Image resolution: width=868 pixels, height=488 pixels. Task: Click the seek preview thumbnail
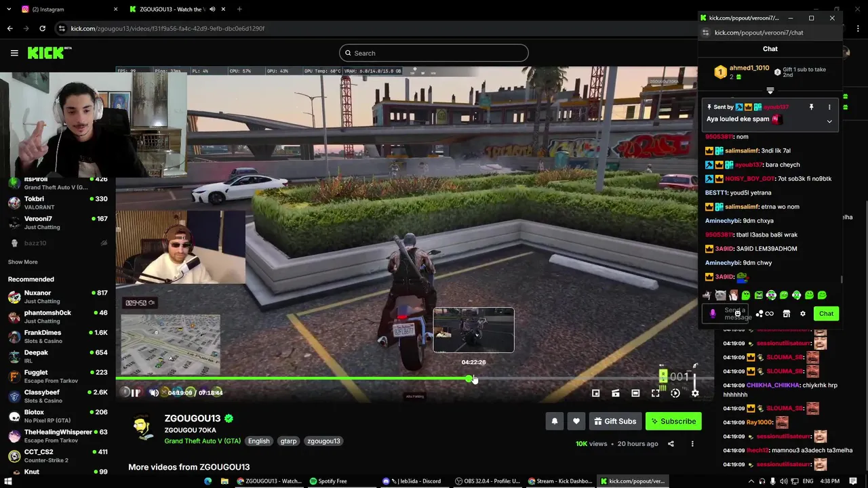coord(473,330)
